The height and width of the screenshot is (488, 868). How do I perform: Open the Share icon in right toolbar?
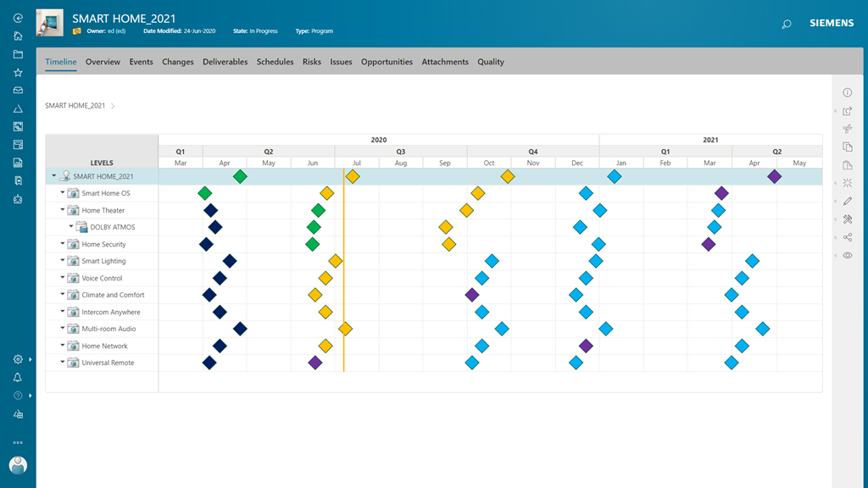pyautogui.click(x=847, y=237)
